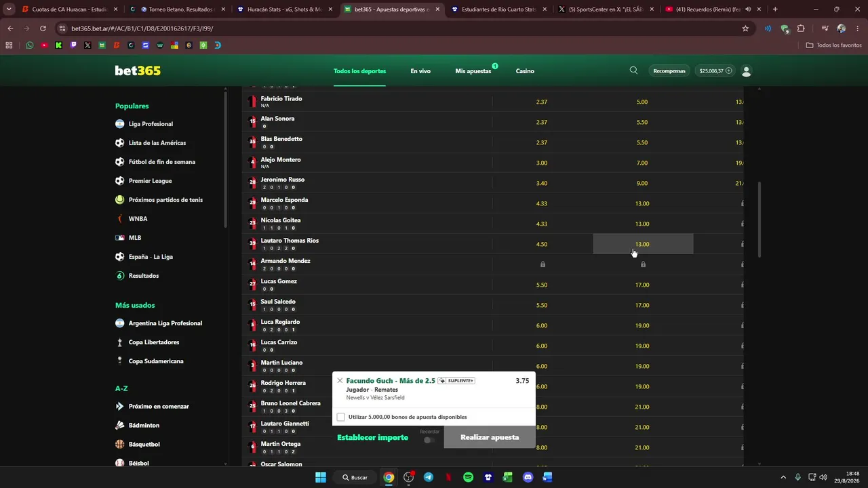Open Spotify from the taskbar
868x488 pixels.
468,477
